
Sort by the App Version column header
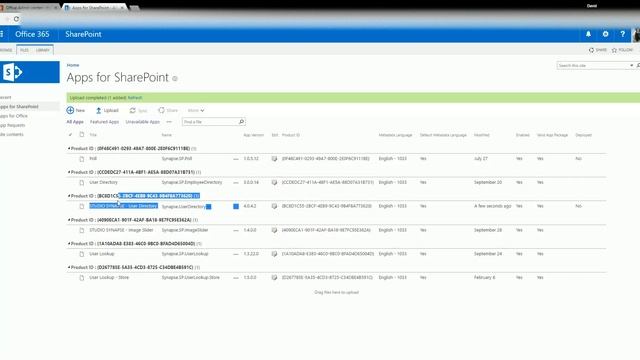point(253,135)
